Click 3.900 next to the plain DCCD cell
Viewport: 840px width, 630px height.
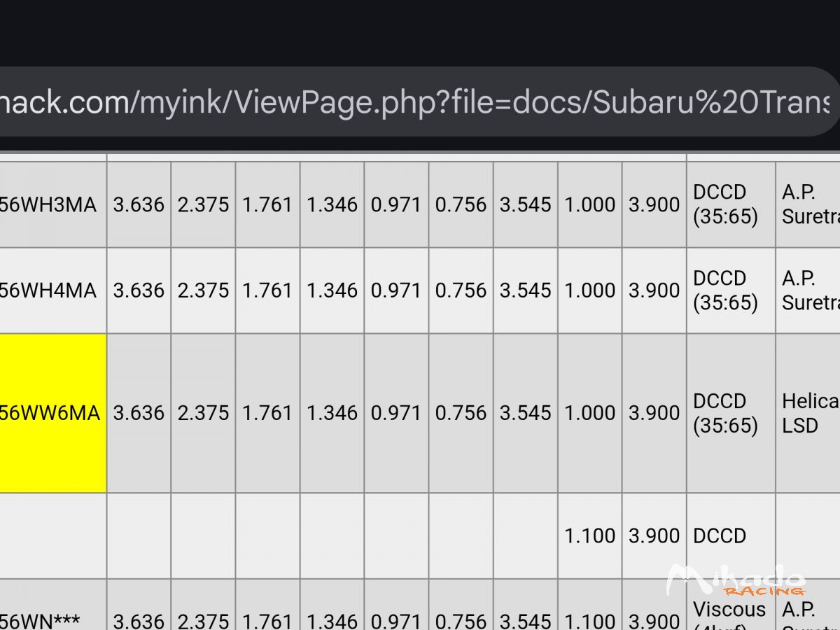click(x=654, y=536)
